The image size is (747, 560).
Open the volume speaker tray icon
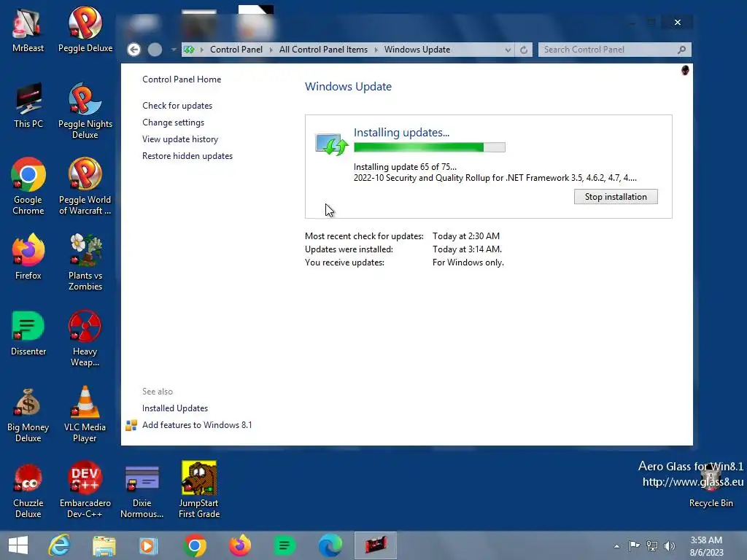coord(670,545)
